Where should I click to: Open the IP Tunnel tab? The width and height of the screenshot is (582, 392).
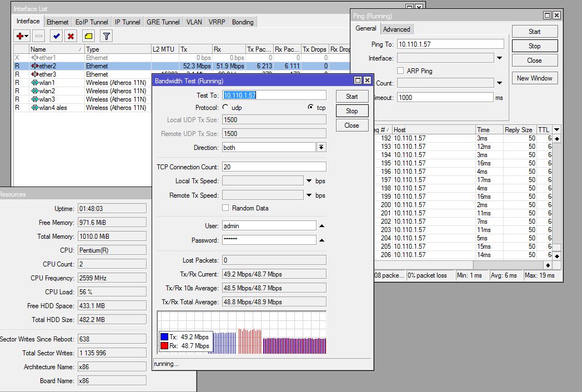coord(127,22)
